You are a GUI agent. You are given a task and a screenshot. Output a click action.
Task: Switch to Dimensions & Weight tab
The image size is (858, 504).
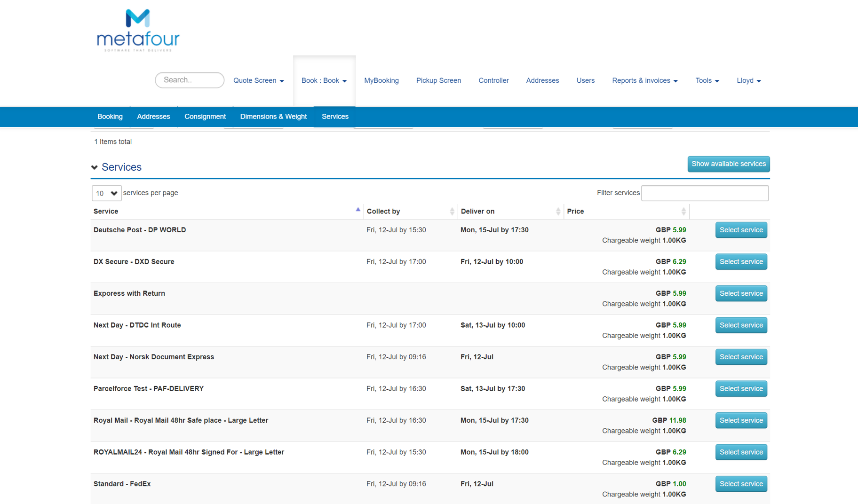[273, 117]
